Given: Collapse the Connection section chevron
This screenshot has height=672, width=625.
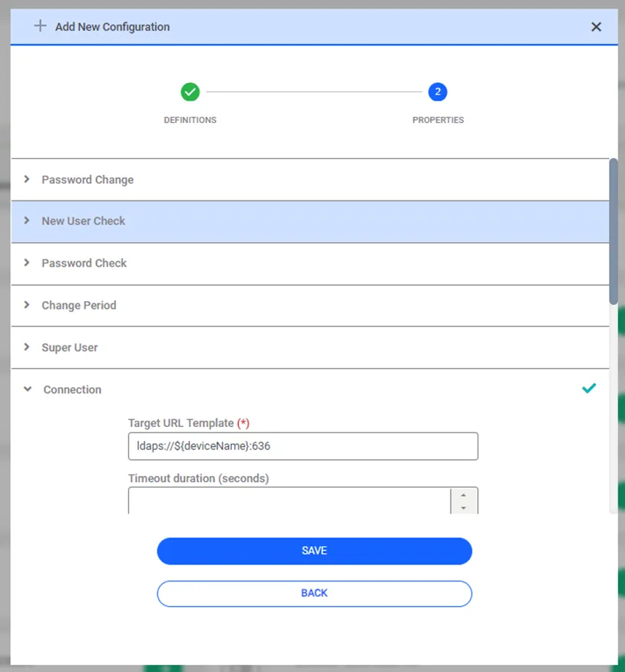Looking at the screenshot, I should 28,389.
